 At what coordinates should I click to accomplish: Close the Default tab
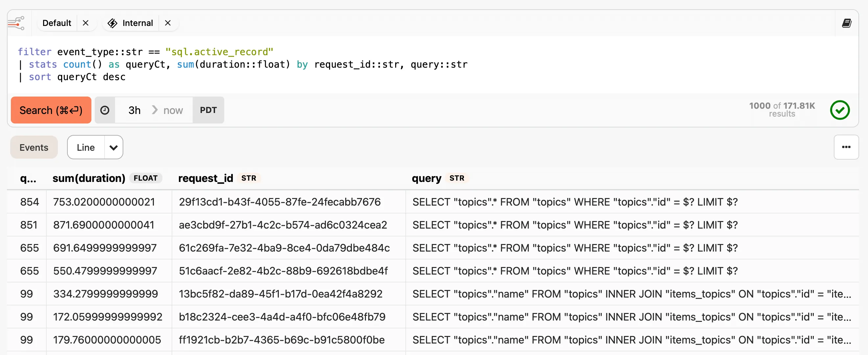coord(86,23)
